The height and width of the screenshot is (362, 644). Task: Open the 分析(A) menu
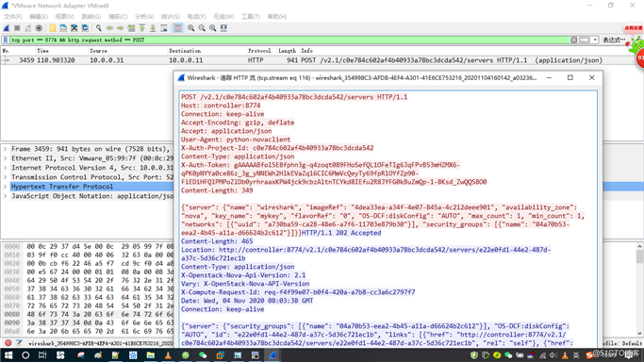(x=144, y=16)
